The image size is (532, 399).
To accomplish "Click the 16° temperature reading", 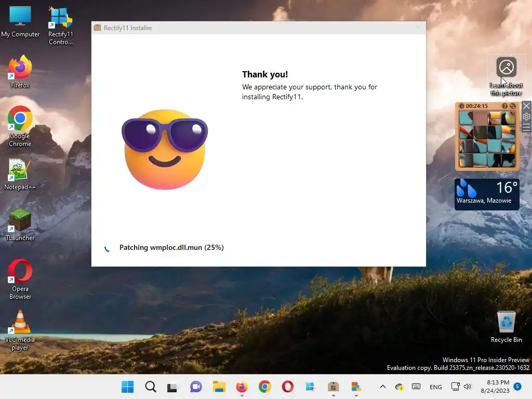I will point(507,188).
